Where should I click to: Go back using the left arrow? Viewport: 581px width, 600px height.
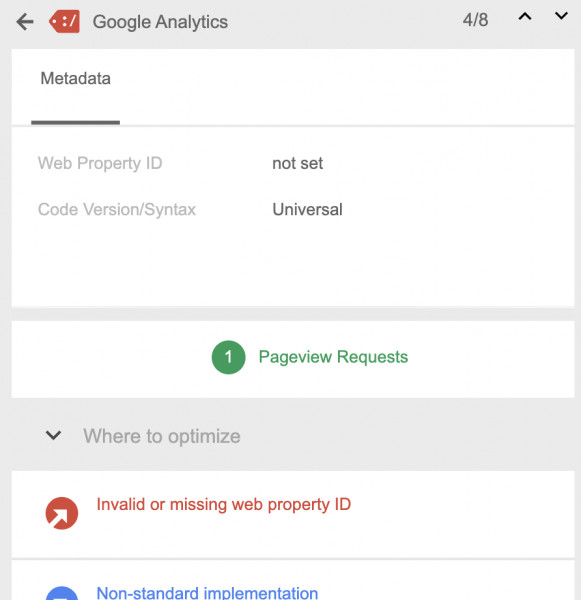[25, 22]
